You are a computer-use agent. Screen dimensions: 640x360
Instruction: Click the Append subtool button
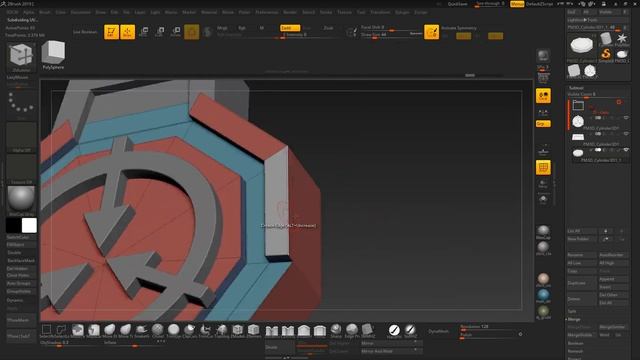click(x=613, y=279)
